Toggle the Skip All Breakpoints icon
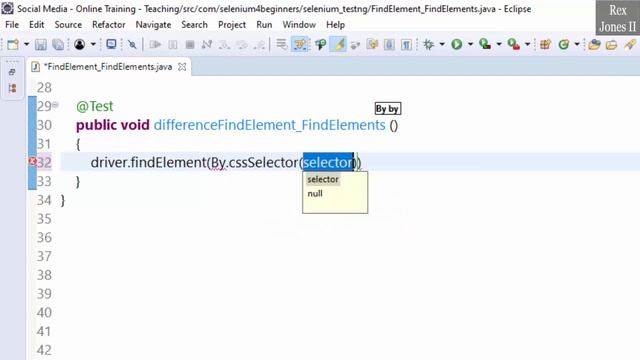The height and width of the screenshot is (360, 640). click(132, 44)
